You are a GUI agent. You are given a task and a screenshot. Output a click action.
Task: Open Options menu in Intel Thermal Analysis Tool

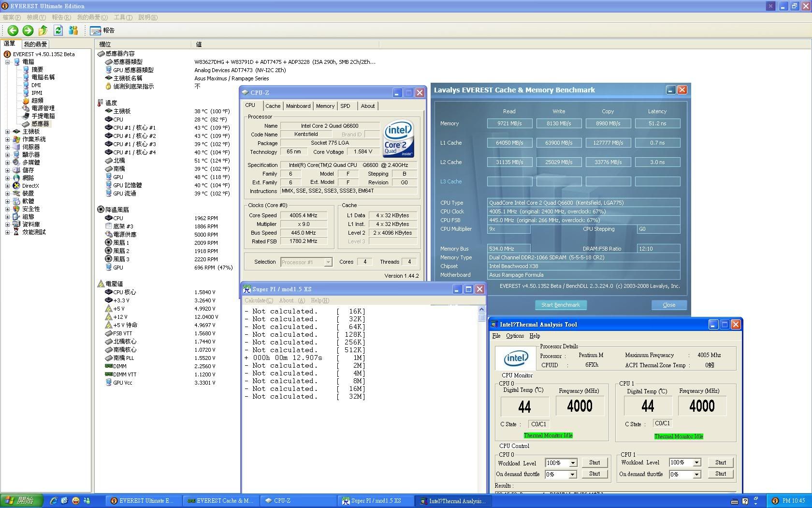point(515,336)
